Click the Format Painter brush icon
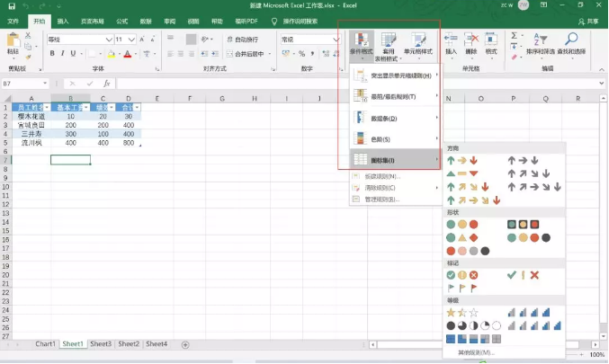Image resolution: width=609 pixels, height=364 pixels. point(28,57)
